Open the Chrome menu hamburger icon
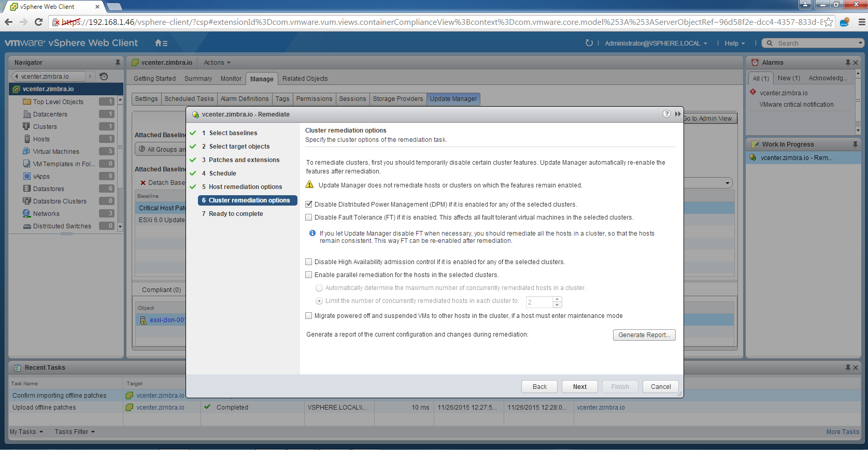Viewport: 868px width, 450px height. pyautogui.click(x=862, y=22)
